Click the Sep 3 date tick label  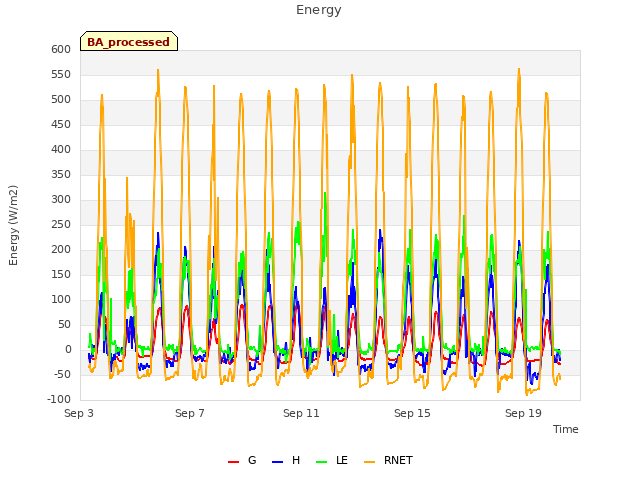(79, 413)
